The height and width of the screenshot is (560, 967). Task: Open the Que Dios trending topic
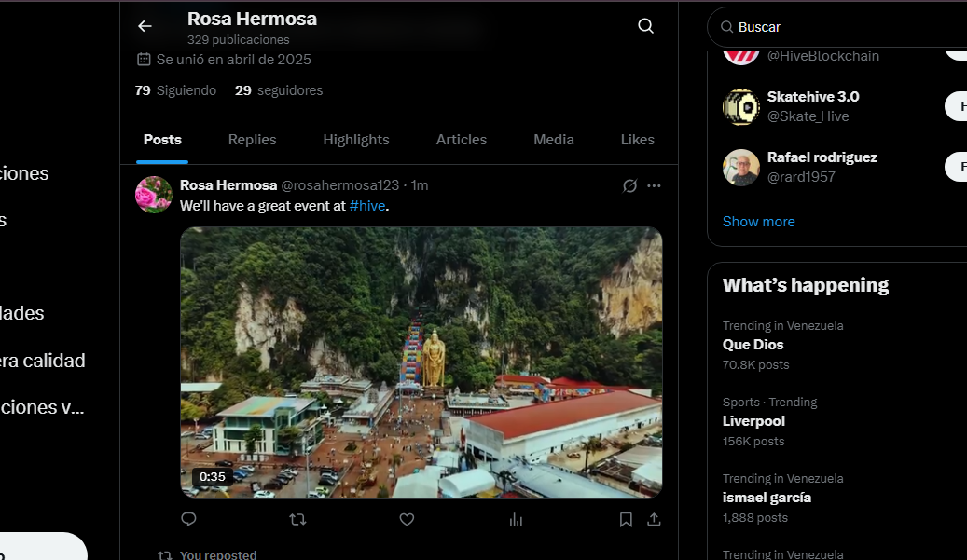point(753,345)
